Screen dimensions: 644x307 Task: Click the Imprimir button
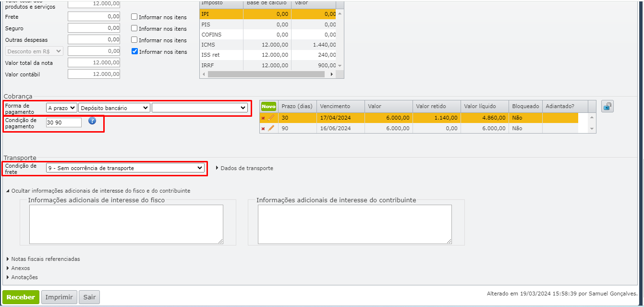[x=59, y=297]
